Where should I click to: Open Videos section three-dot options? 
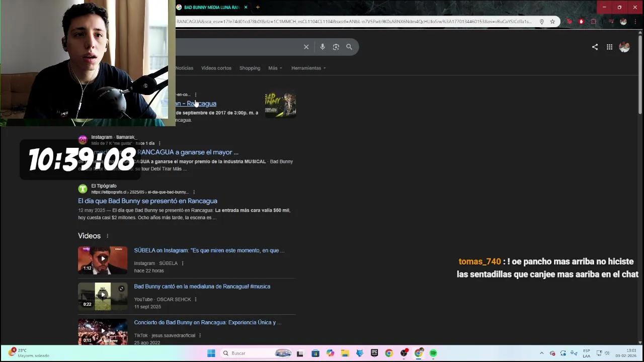click(107, 236)
